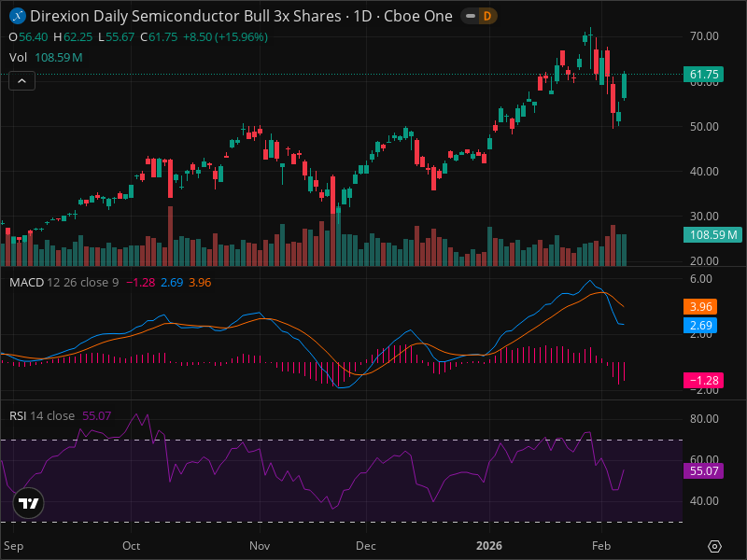Image resolution: width=747 pixels, height=560 pixels.
Task: Click the Vol 108.59 M legend
Action: point(46,58)
